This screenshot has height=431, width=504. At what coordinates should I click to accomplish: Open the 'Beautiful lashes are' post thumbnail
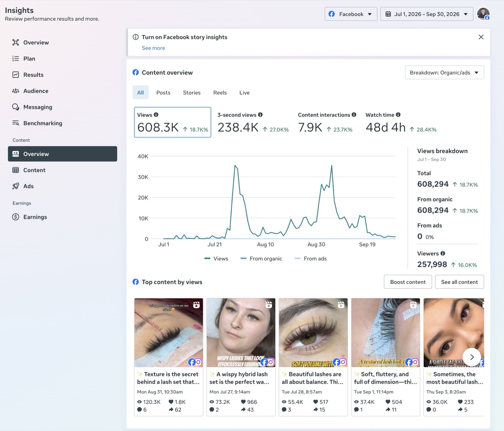[x=313, y=332]
